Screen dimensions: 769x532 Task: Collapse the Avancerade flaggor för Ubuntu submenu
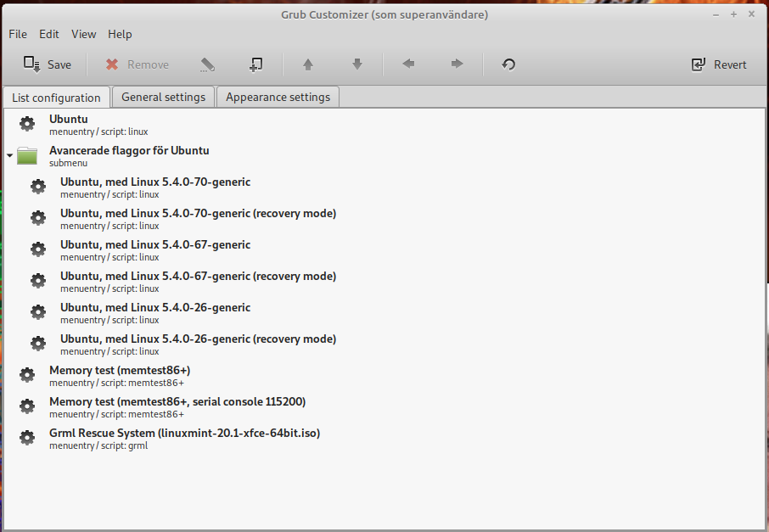pyautogui.click(x=9, y=155)
